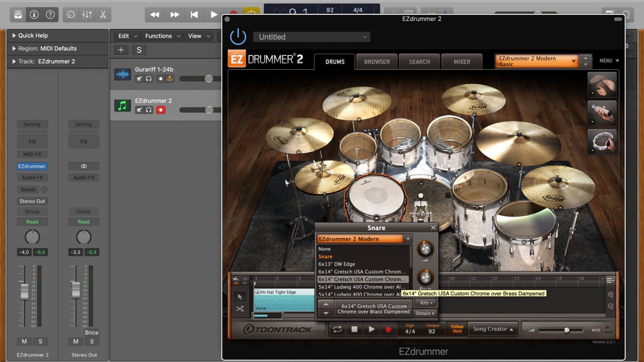644x362 pixels.
Task: Open the Mixer icon in Logic toolbar
Action: pyautogui.click(x=87, y=15)
